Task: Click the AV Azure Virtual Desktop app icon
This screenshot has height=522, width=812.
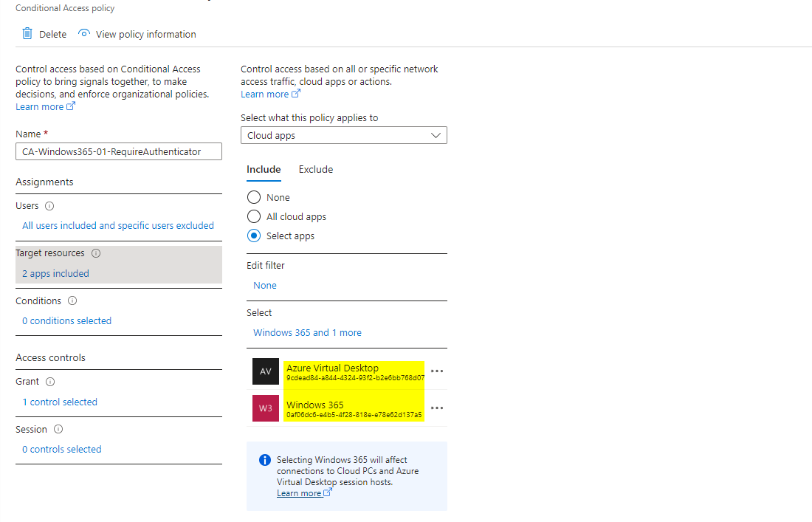Action: coord(266,371)
